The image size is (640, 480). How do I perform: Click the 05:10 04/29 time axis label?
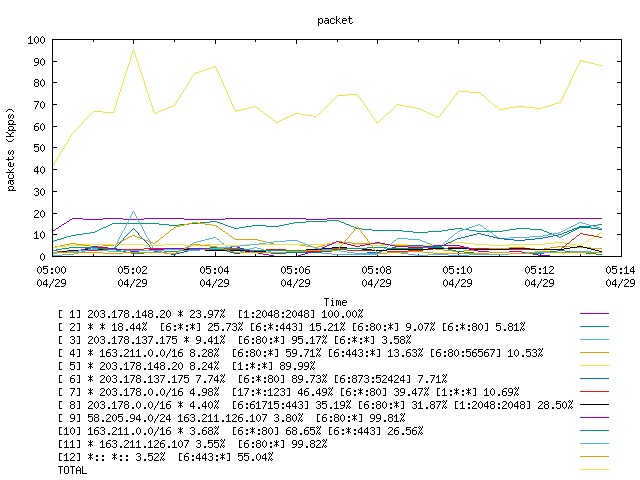[x=457, y=277]
